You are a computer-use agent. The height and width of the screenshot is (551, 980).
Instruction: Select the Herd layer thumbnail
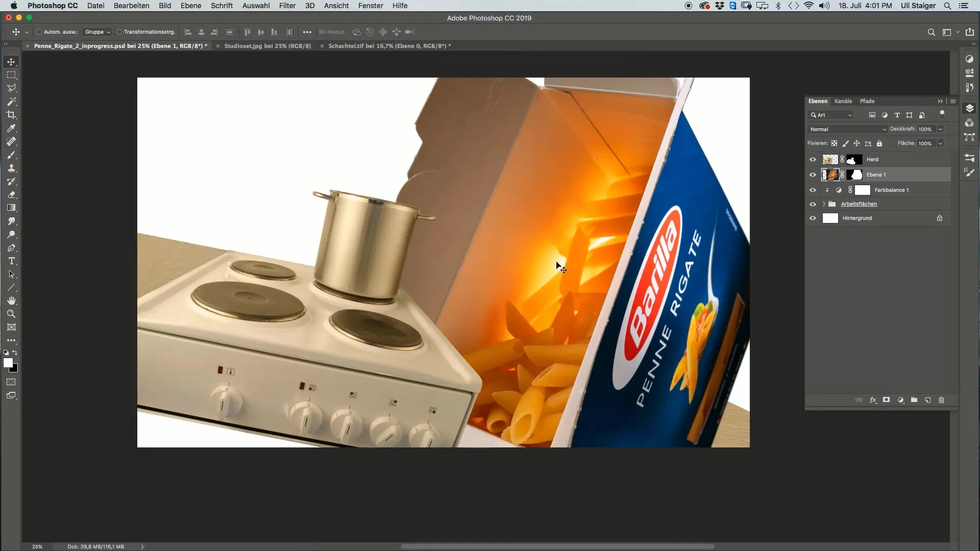coord(830,159)
